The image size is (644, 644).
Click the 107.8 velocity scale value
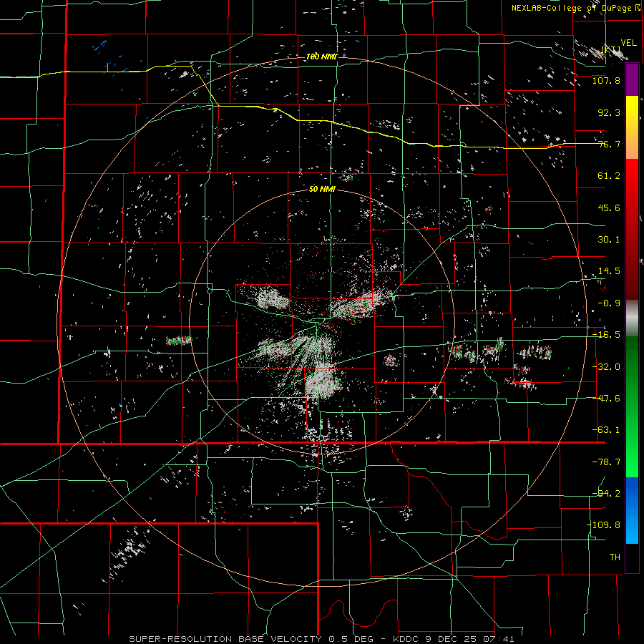(x=606, y=80)
